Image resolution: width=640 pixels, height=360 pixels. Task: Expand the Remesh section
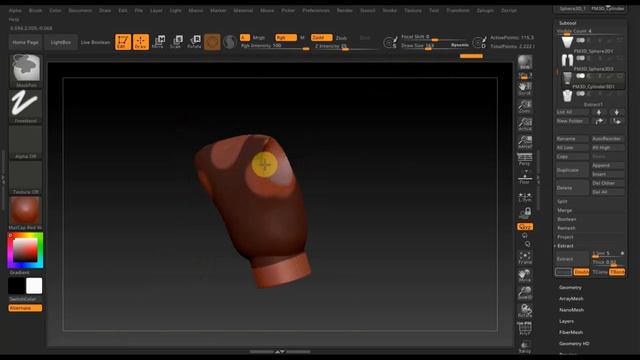tap(566, 228)
